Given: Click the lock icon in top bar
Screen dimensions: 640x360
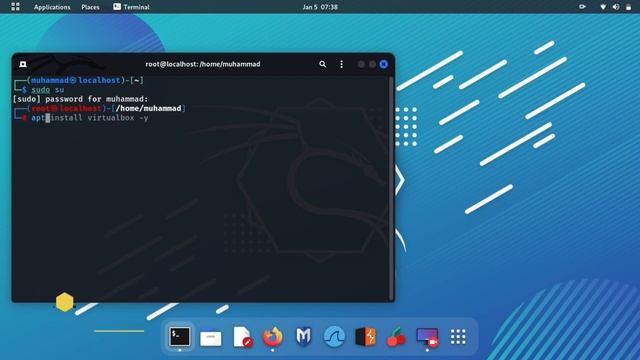Looking at the screenshot, I should 629,7.
